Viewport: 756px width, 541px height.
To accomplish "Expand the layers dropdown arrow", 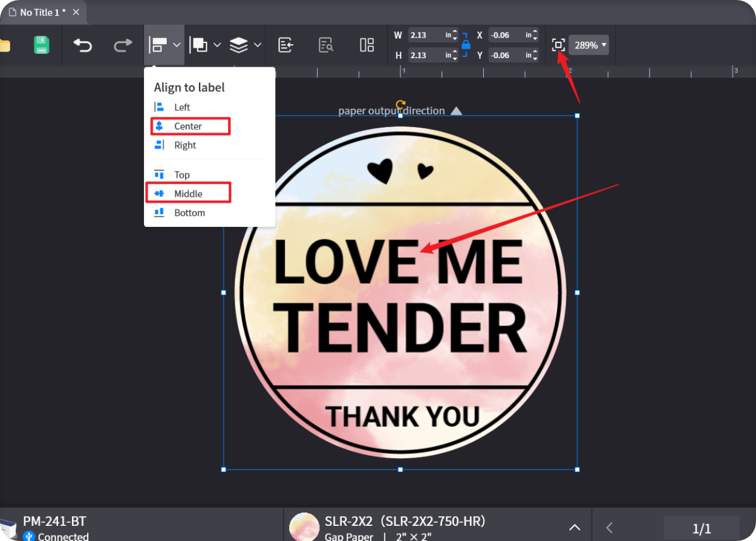I will pyautogui.click(x=258, y=45).
